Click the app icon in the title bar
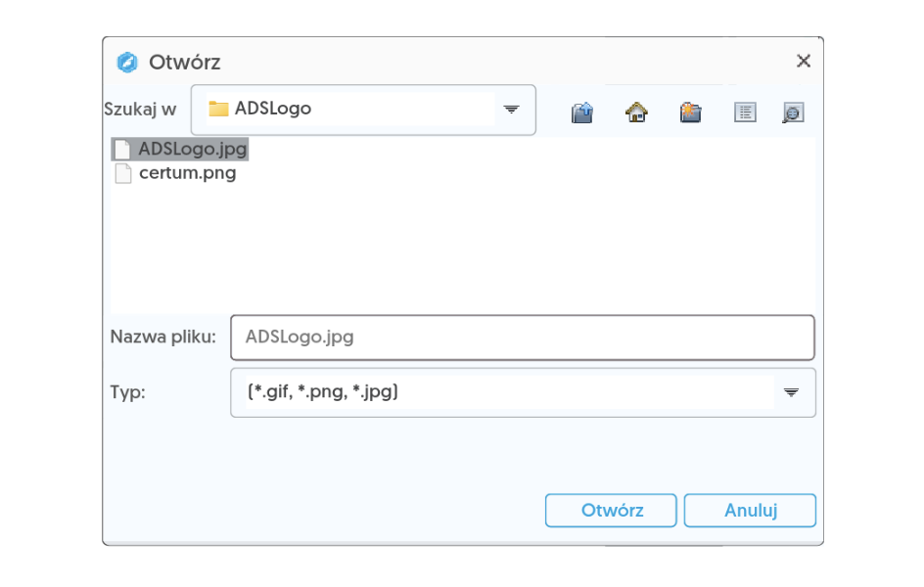Image resolution: width=924 pixels, height=587 pixels. 126,63
